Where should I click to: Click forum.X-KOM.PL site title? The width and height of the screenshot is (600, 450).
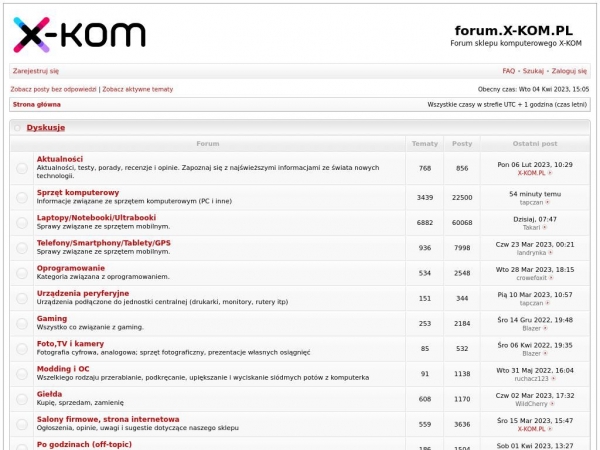click(x=514, y=31)
